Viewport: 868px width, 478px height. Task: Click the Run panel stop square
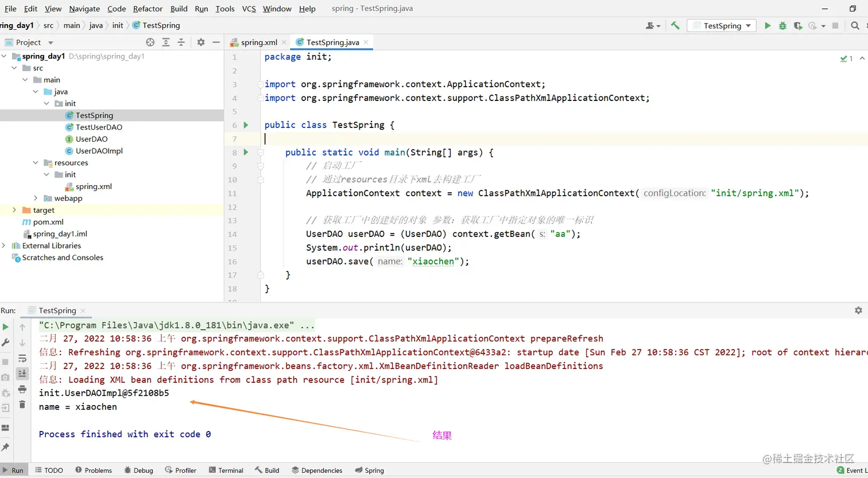coord(5,362)
